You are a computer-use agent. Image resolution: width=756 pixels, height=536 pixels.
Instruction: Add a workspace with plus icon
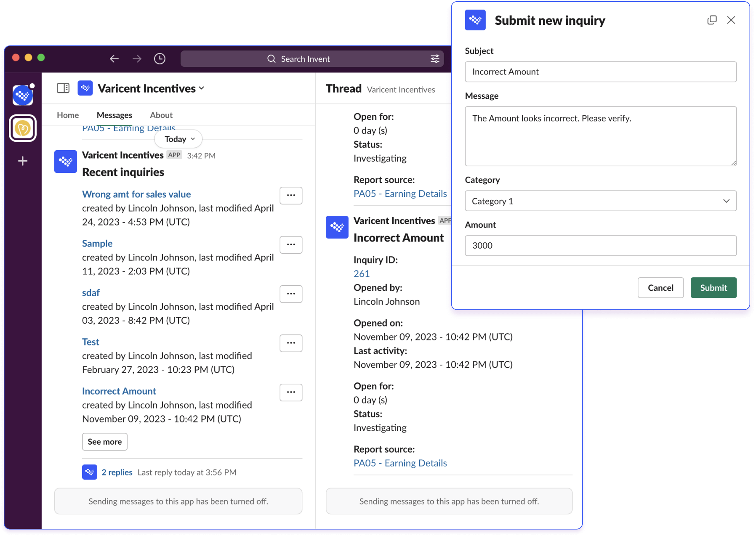(x=23, y=161)
